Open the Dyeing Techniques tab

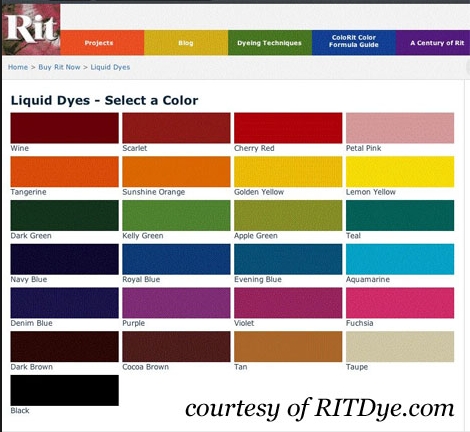[270, 43]
